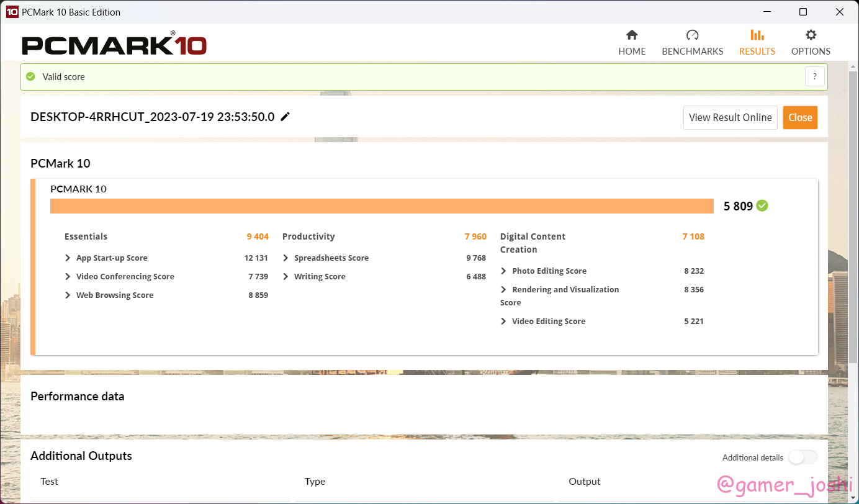Click the Video Editing value 5 221

coord(694,322)
